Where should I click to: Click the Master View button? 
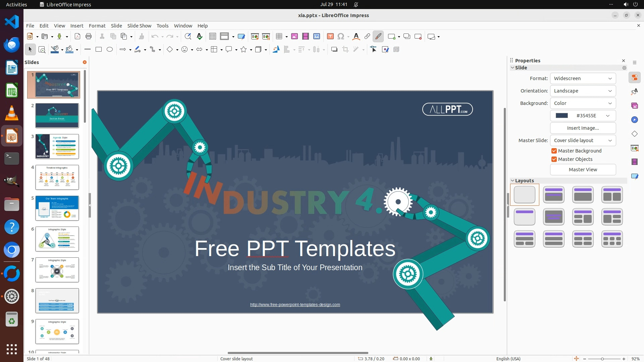(x=583, y=170)
